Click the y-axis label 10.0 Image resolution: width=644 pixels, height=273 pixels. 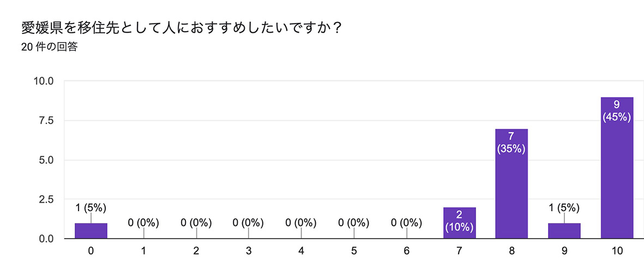click(44, 81)
